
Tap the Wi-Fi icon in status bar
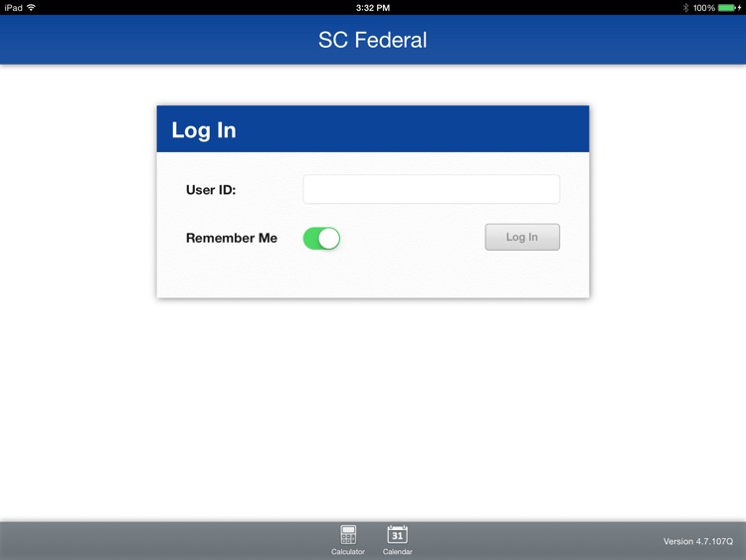32,8
